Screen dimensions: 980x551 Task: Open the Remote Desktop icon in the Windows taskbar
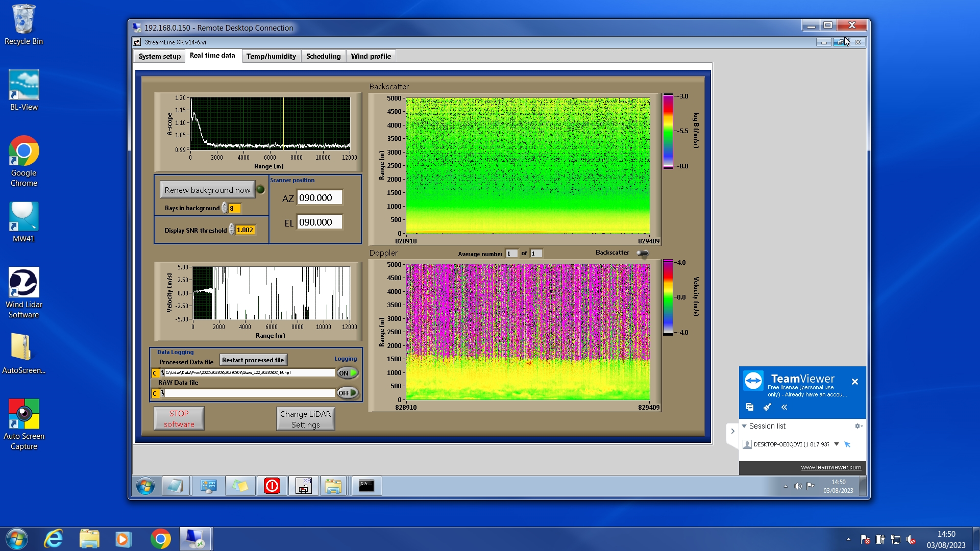pyautogui.click(x=195, y=539)
